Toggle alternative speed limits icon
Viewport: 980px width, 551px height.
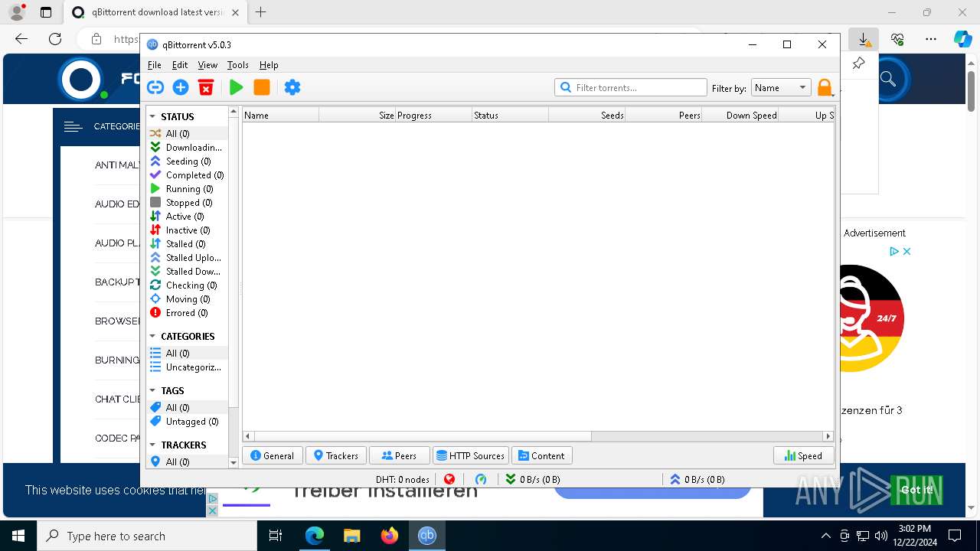tap(481, 479)
